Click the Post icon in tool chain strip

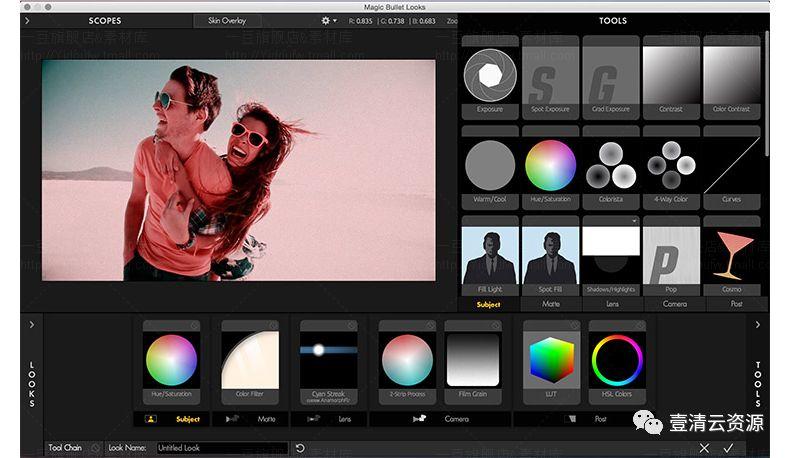(x=572, y=419)
